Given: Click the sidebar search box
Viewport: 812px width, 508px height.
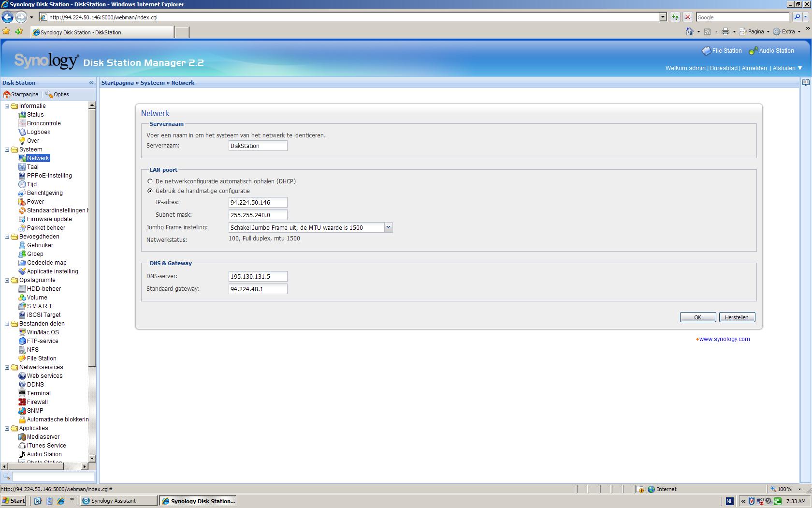Looking at the screenshot, I should [x=53, y=477].
